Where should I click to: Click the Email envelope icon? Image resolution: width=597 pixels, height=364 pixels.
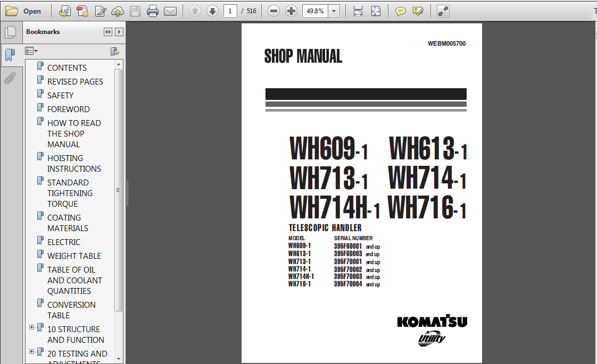(170, 11)
